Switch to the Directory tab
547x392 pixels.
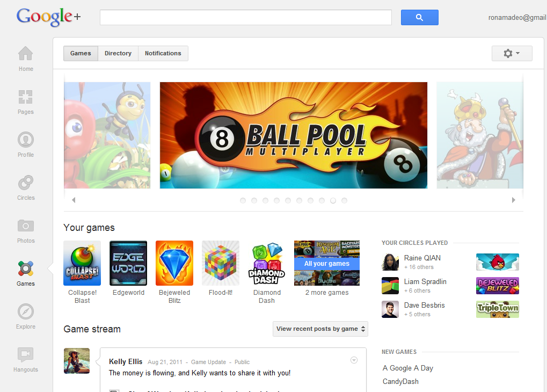pyautogui.click(x=118, y=53)
